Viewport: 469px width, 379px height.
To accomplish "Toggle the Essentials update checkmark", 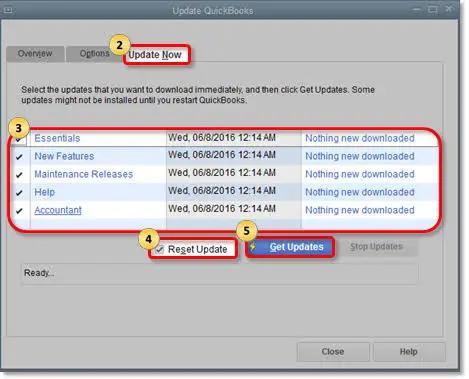I will (19, 139).
